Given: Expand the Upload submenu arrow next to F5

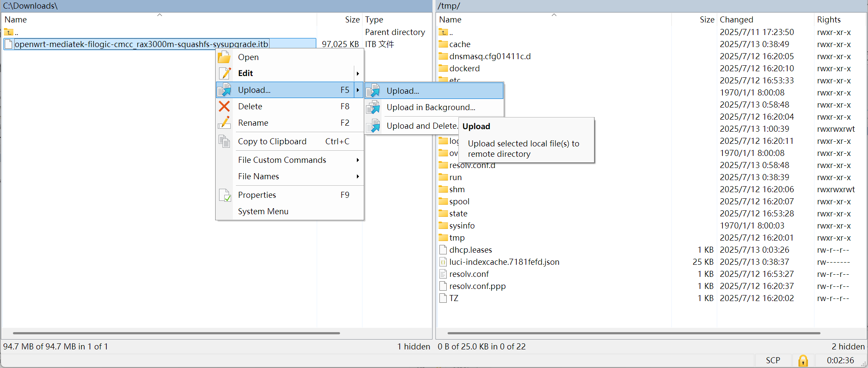Looking at the screenshot, I should tap(358, 90).
